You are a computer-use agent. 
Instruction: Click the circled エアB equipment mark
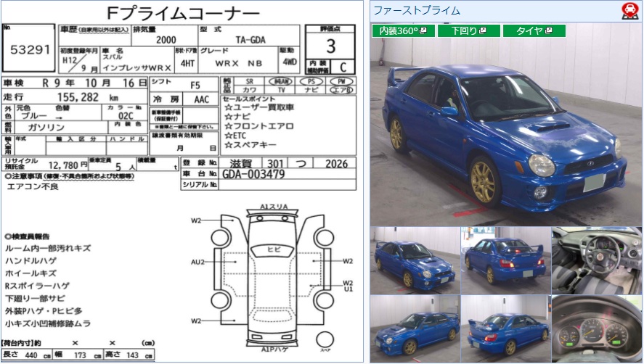[x=341, y=90]
